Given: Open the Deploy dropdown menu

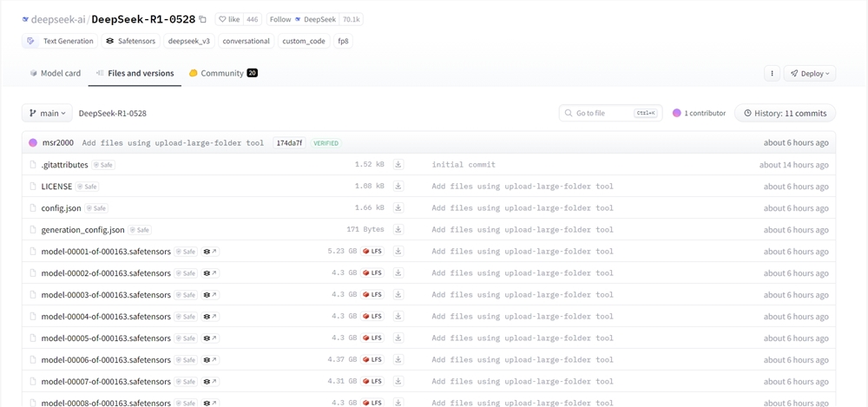Looking at the screenshot, I should 809,74.
